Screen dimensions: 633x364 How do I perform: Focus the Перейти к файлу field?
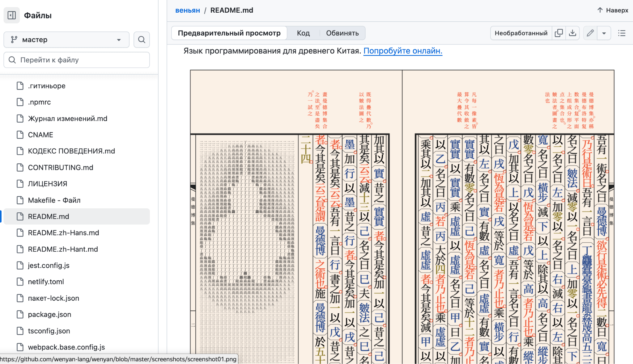77,60
